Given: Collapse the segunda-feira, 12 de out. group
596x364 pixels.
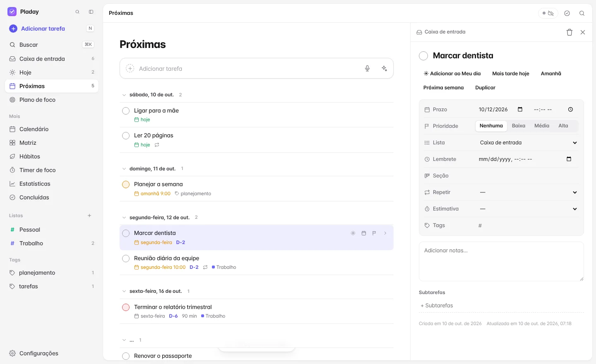Looking at the screenshot, I should click(124, 218).
